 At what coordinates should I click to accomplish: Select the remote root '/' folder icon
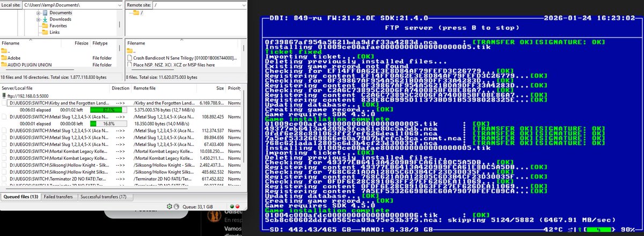click(x=137, y=12)
